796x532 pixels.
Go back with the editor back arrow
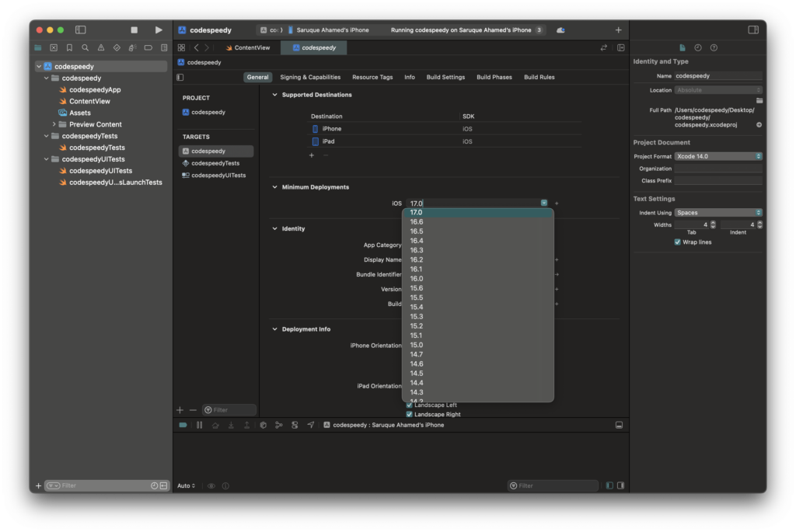click(197, 47)
